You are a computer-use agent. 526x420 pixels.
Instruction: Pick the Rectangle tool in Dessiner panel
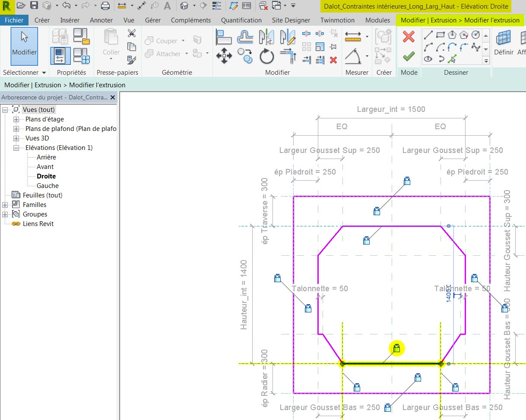[441, 35]
